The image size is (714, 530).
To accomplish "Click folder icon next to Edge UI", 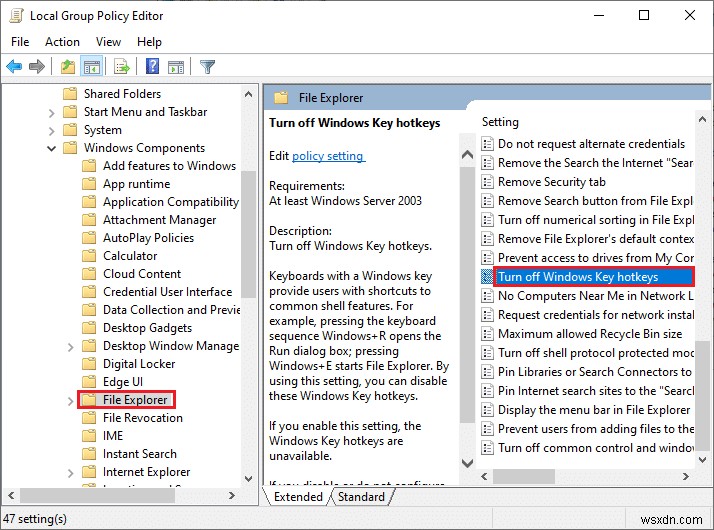I will click(89, 382).
